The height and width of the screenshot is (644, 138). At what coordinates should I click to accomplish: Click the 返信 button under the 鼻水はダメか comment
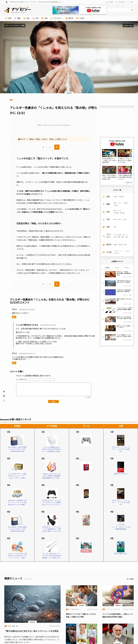pyautogui.click(x=14, y=363)
